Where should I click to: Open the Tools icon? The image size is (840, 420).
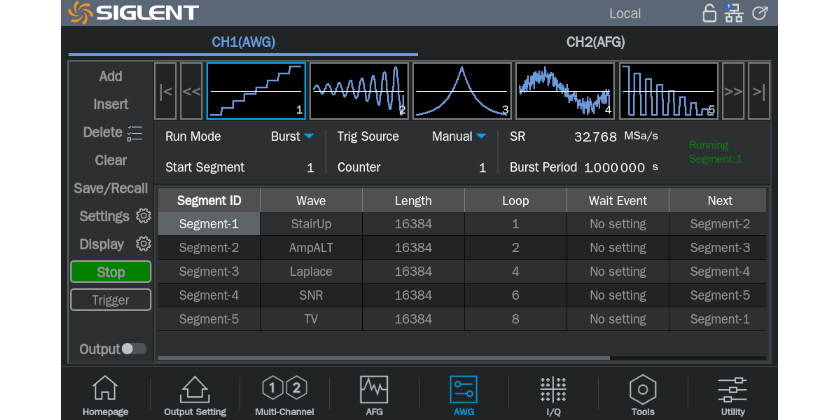[642, 395]
